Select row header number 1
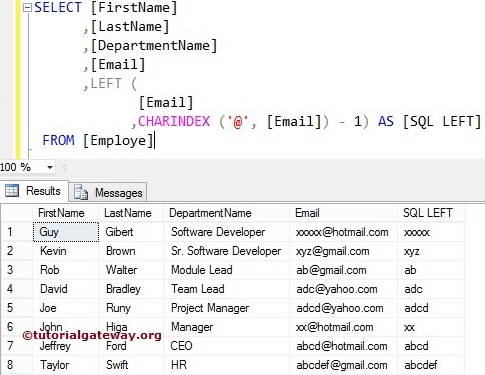 [17, 232]
